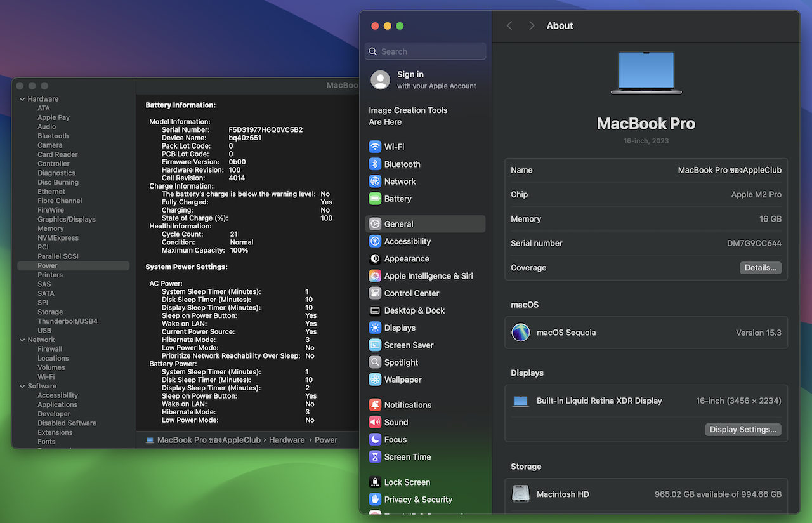812x523 pixels.
Task: Select Bluetooth in System Information hardware list
Action: click(x=53, y=136)
